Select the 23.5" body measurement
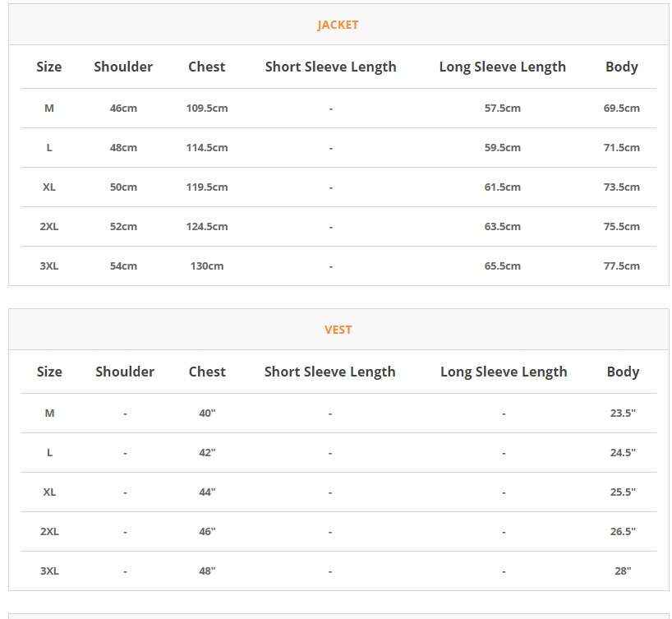Viewport: 672px width, 619px height. (623, 413)
